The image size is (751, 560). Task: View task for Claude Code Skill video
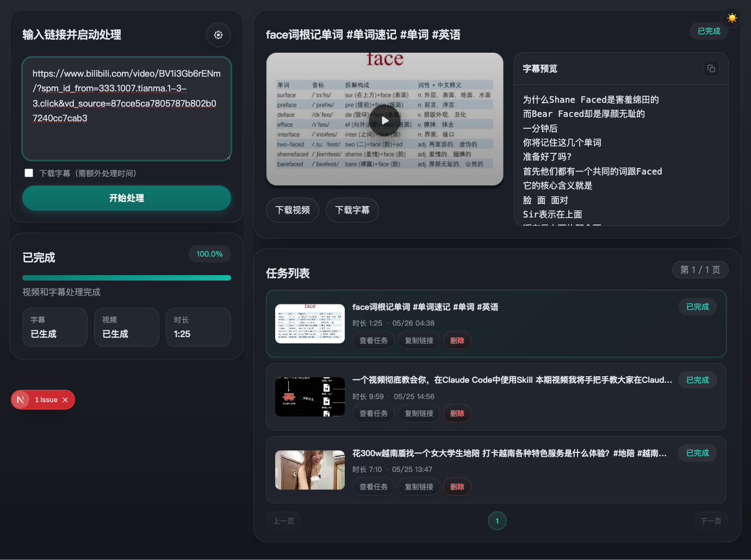[374, 413]
